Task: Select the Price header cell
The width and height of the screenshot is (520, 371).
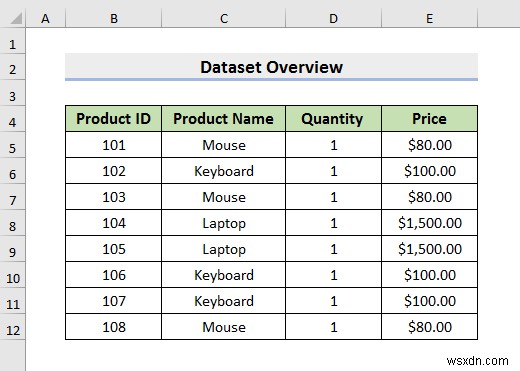Action: click(429, 119)
